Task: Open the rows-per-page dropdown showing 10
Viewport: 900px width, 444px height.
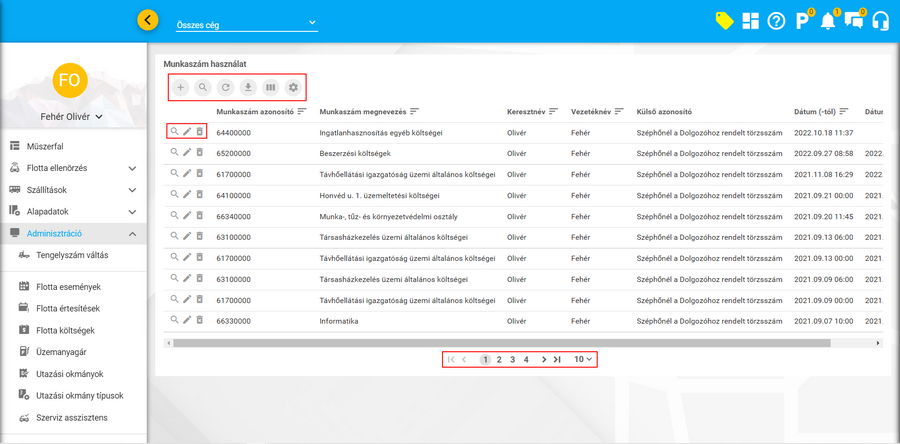Action: pos(583,359)
